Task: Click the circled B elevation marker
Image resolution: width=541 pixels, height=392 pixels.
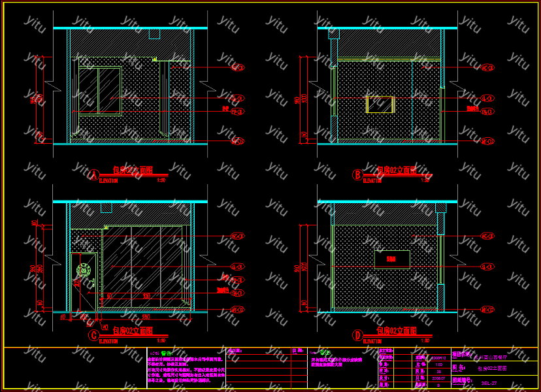Action: click(357, 174)
